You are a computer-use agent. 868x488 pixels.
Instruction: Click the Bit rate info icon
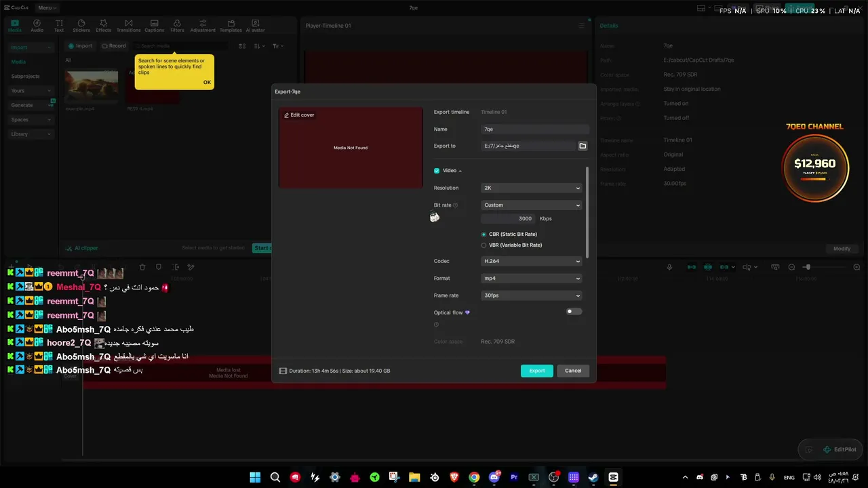455,205
